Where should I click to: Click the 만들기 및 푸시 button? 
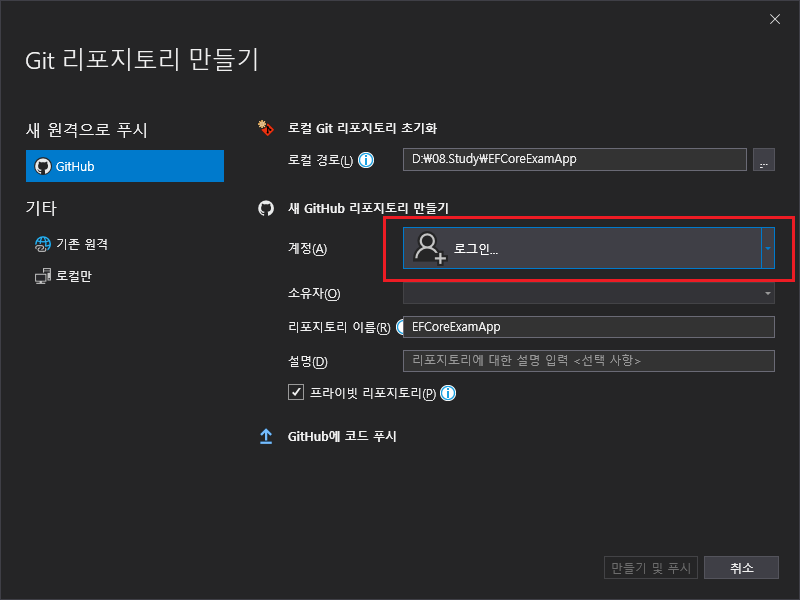click(651, 567)
